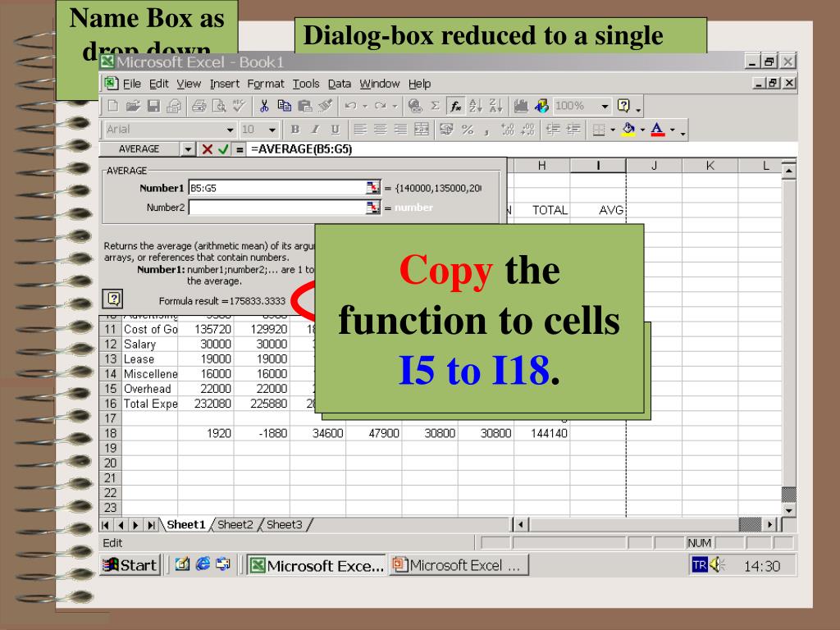The height and width of the screenshot is (630, 840).
Task: Switch to the Sheet2 tab
Action: click(x=235, y=525)
